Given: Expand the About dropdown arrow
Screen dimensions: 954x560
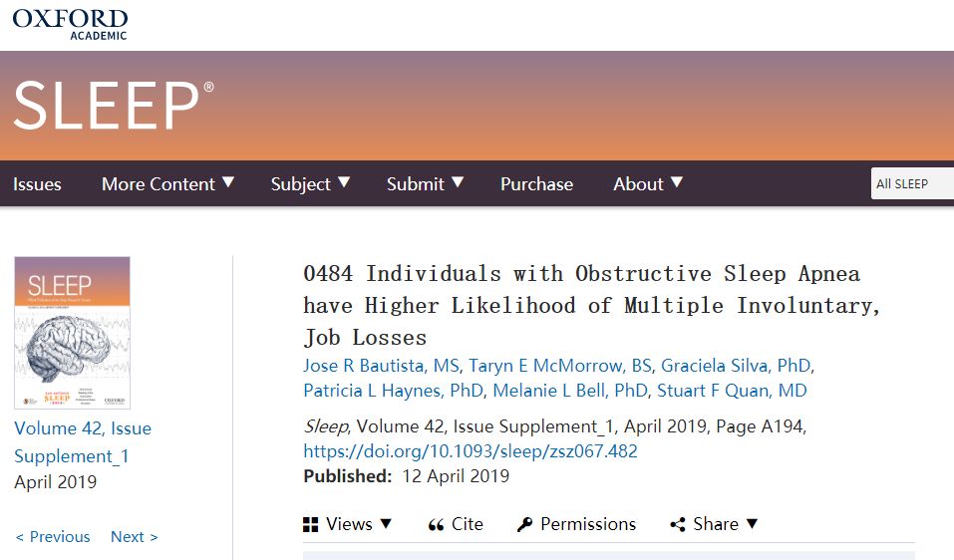Looking at the screenshot, I should (677, 181).
